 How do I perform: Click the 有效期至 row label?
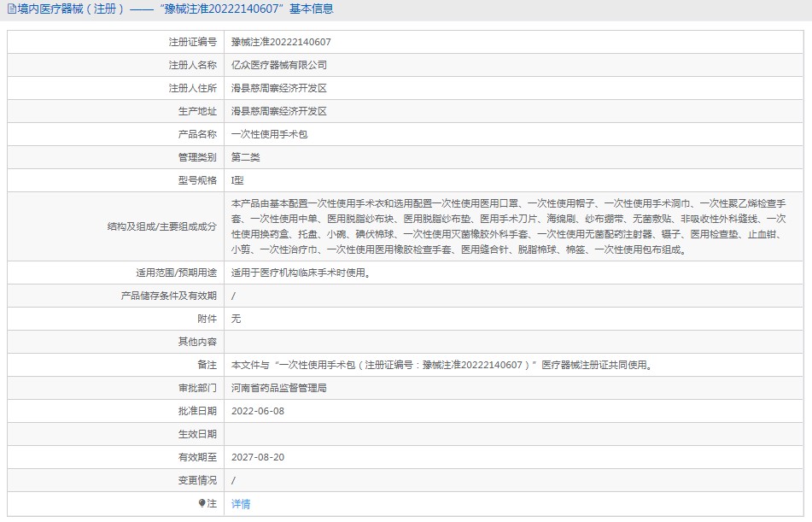coord(197,457)
